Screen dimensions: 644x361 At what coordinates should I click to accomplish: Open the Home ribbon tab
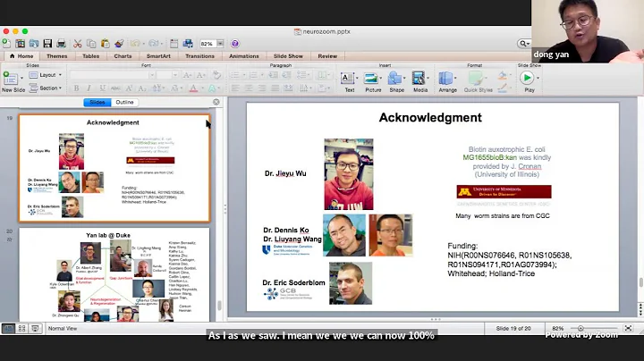pyautogui.click(x=21, y=56)
